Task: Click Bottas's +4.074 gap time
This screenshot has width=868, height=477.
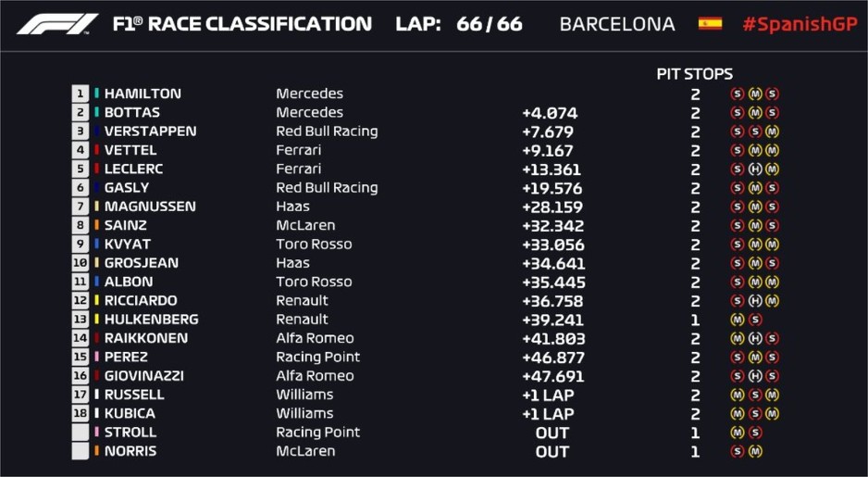Action: [550, 113]
